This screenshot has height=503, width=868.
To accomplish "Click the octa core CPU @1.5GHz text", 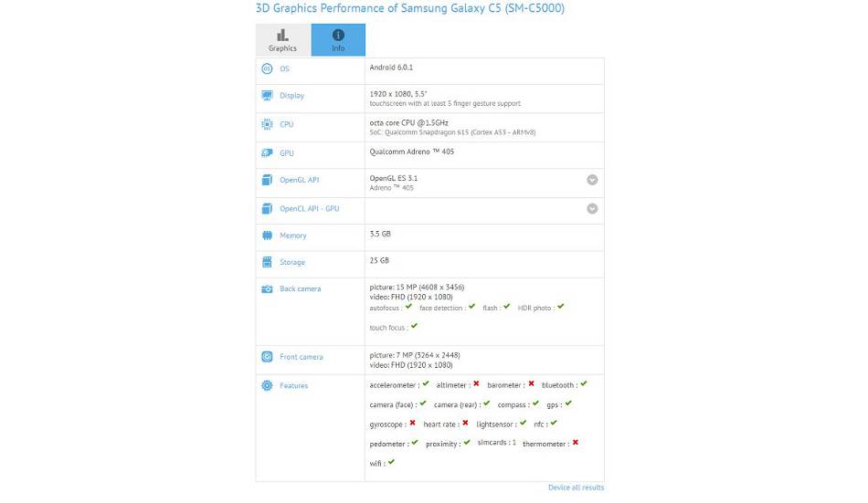I will coord(409,123).
